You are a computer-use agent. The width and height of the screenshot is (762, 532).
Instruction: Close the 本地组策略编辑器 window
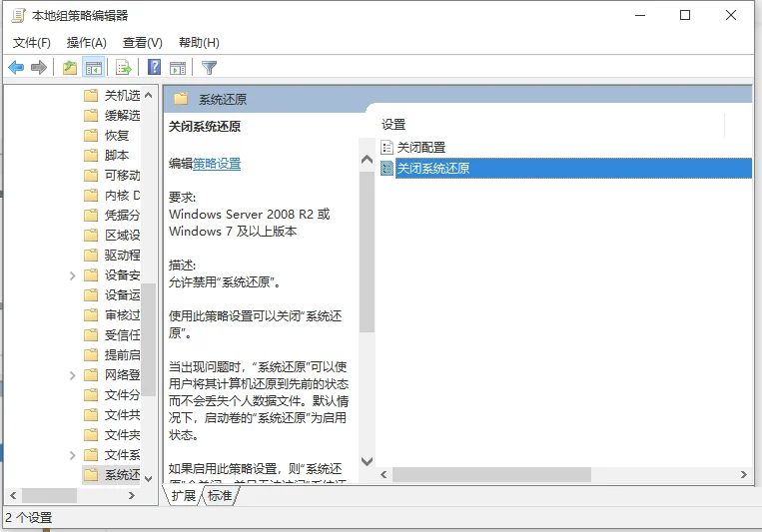tap(731, 16)
